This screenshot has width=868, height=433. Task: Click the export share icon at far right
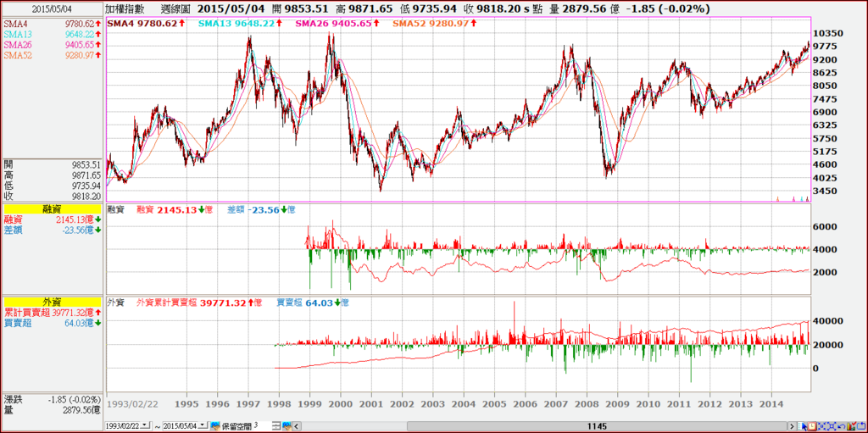pos(861,426)
